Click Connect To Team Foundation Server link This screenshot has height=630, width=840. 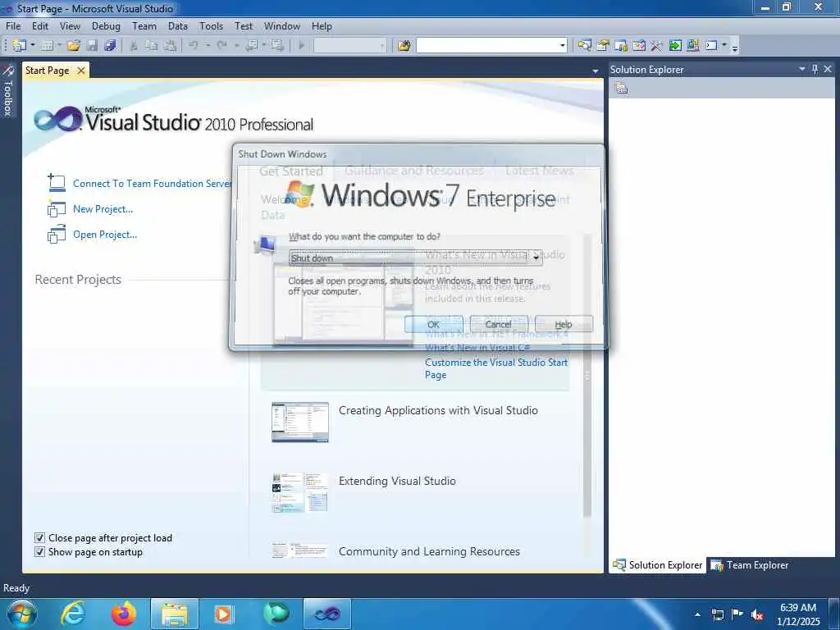point(152,184)
